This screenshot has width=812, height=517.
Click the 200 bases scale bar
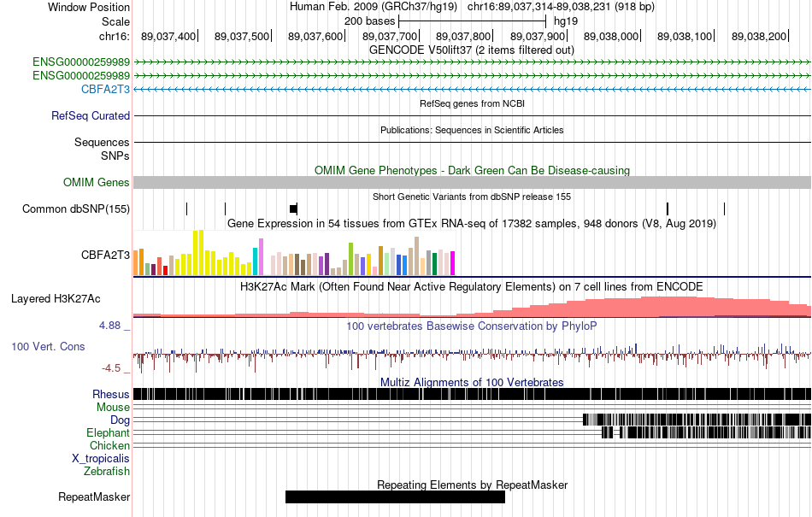[473, 21]
